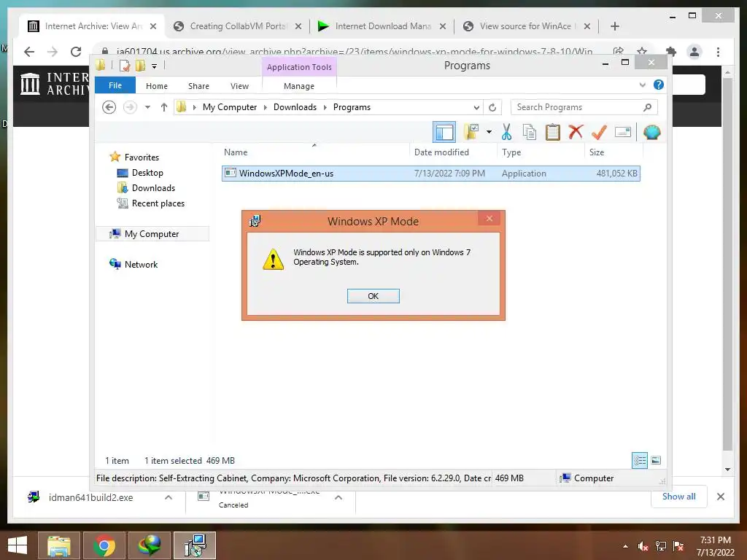Click Programs in address breadcrumb

(x=352, y=107)
